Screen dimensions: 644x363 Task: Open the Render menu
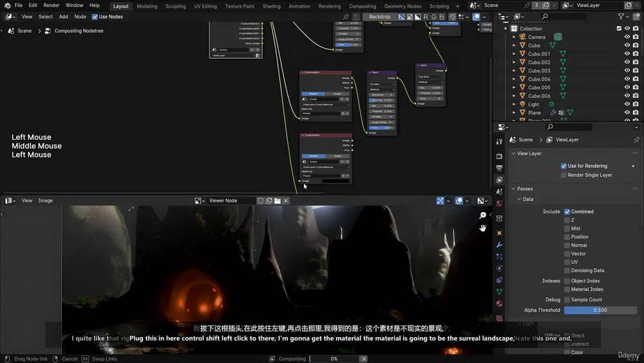pos(52,6)
